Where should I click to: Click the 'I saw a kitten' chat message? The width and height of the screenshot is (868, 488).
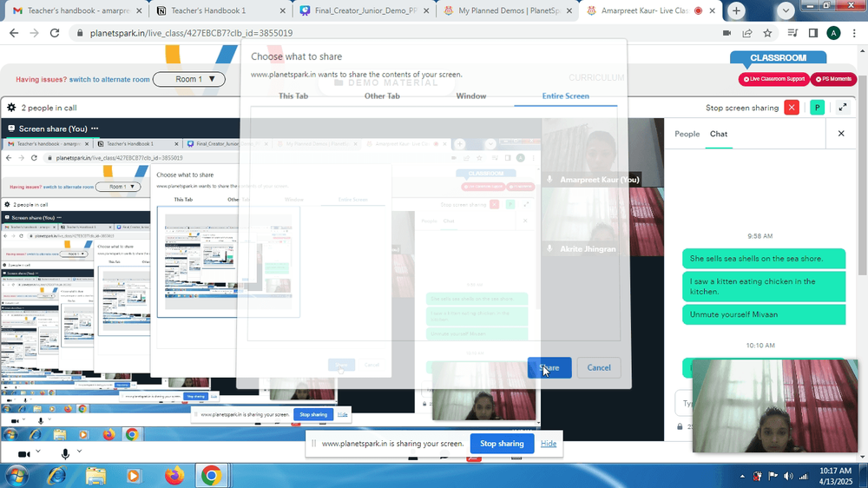[x=764, y=287]
